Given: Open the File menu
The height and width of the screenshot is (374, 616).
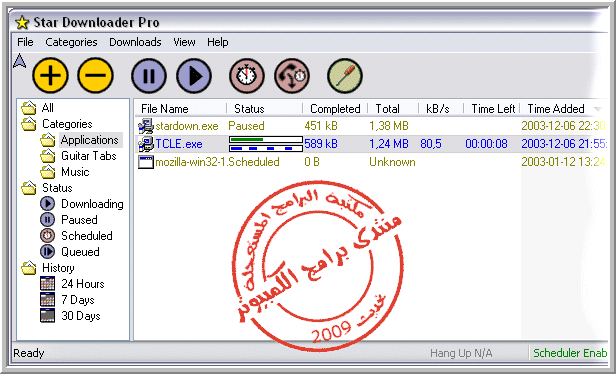Looking at the screenshot, I should [x=25, y=42].
